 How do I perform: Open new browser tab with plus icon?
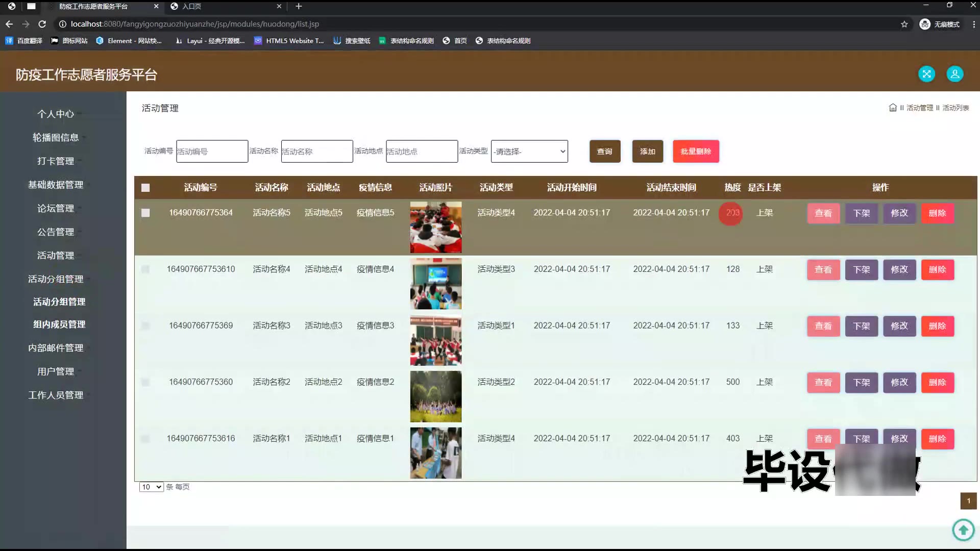[x=299, y=6]
